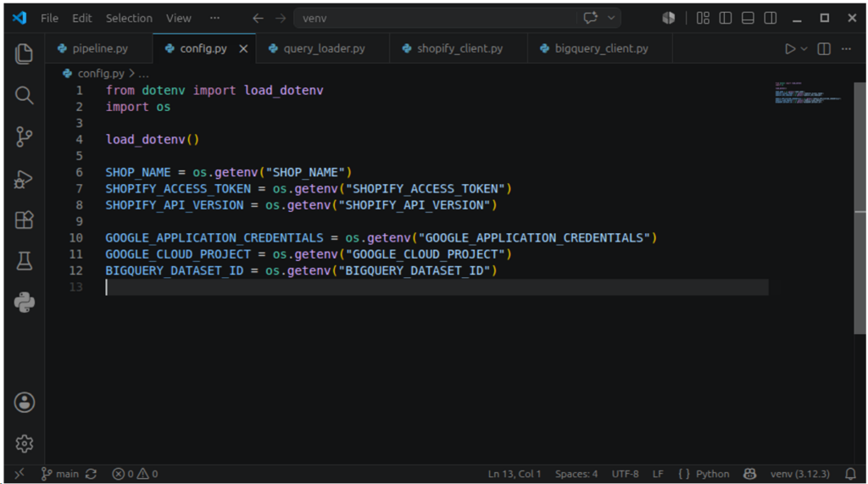Click Copilot status icon in status bar
Image resolution: width=868 pixels, height=484 pixels.
749,474
